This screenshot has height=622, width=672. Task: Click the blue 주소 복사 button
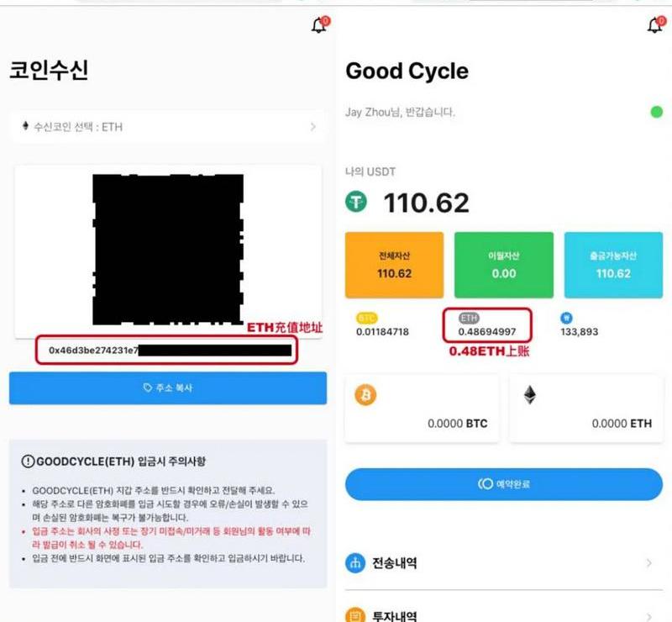[168, 387]
